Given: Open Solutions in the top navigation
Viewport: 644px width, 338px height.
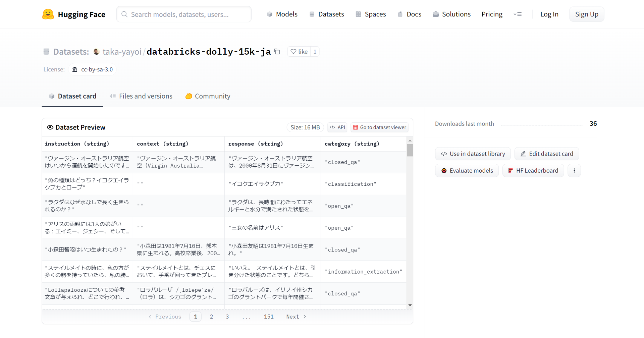Looking at the screenshot, I should tap(451, 14).
